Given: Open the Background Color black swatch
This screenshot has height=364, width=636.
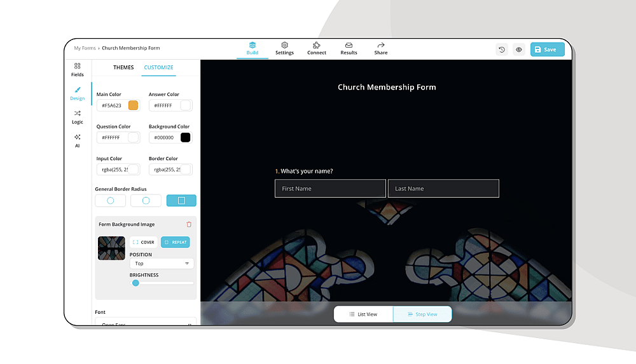Looking at the screenshot, I should [185, 137].
